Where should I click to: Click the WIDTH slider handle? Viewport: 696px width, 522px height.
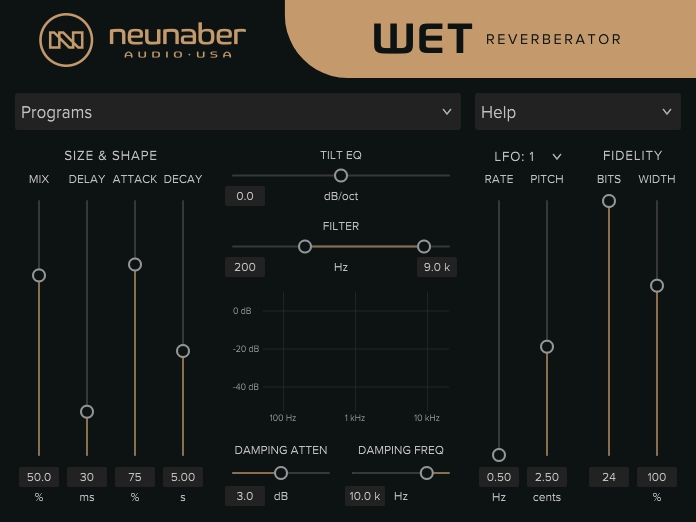(657, 286)
